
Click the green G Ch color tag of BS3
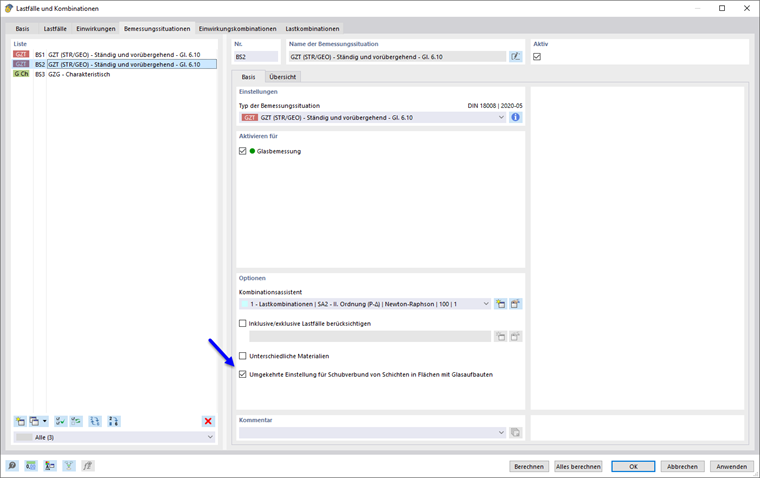(x=21, y=74)
